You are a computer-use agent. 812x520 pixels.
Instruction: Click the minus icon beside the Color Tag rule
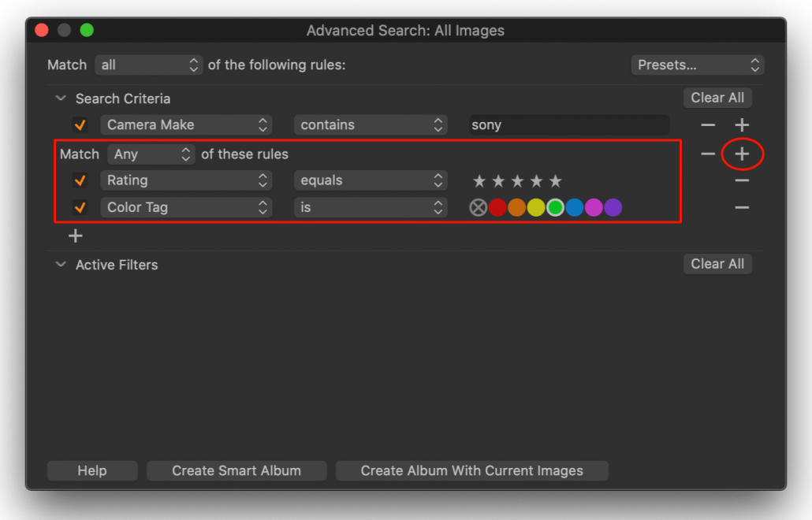coord(741,207)
